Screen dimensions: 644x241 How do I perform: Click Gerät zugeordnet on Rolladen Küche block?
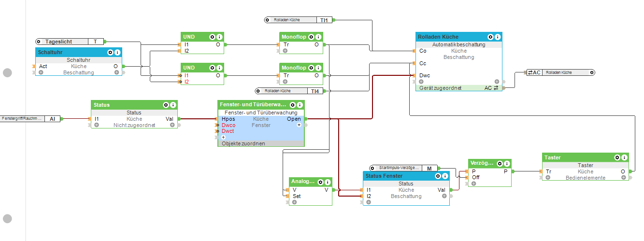point(440,88)
